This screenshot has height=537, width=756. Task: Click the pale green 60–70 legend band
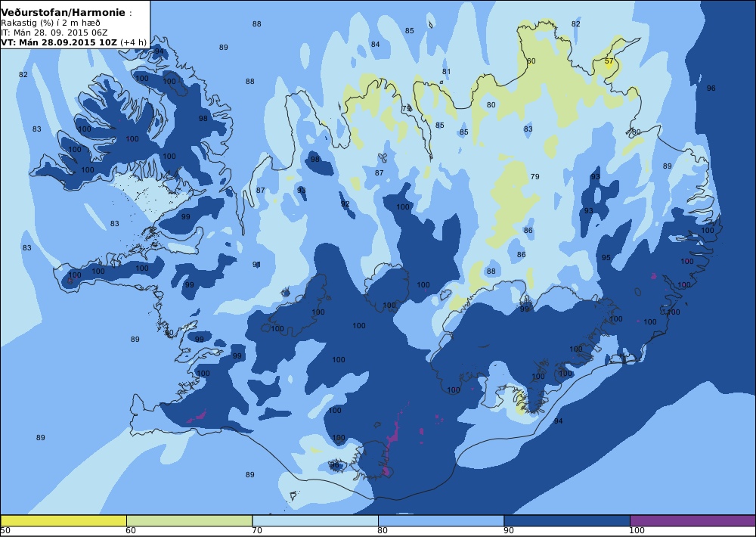coord(189,520)
